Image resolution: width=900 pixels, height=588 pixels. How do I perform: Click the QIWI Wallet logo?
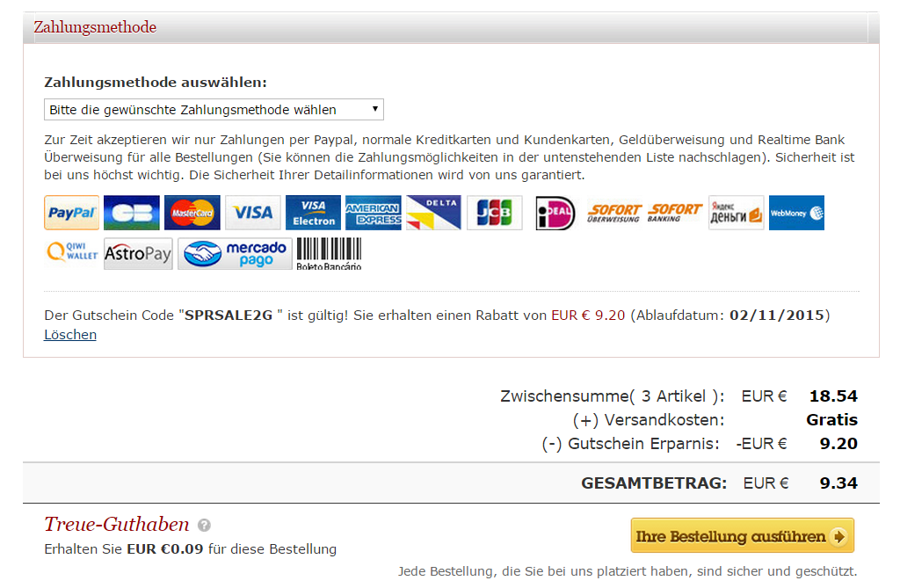tap(72, 251)
